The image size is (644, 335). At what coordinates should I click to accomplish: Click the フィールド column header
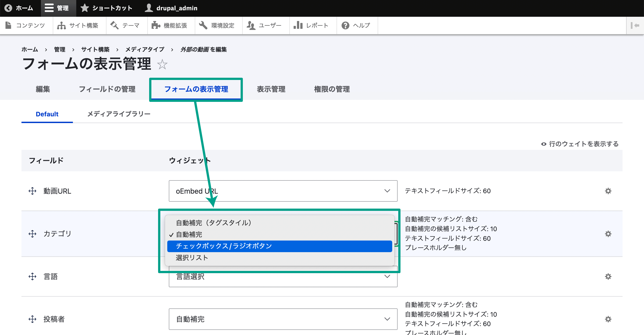tap(46, 161)
